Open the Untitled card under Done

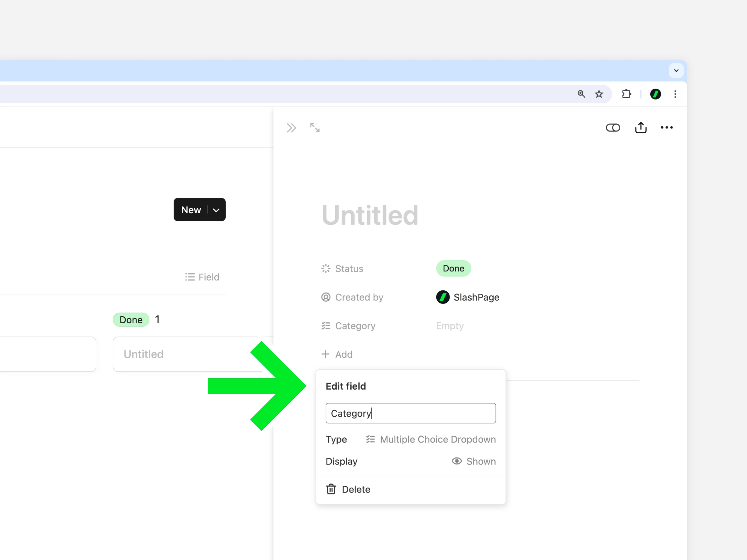[x=192, y=354]
